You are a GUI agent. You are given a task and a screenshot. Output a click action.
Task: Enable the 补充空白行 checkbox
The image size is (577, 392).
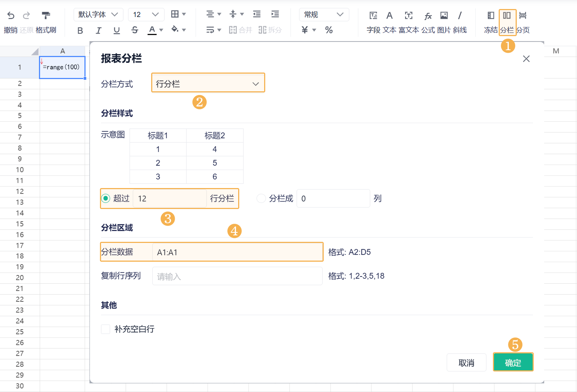click(106, 329)
